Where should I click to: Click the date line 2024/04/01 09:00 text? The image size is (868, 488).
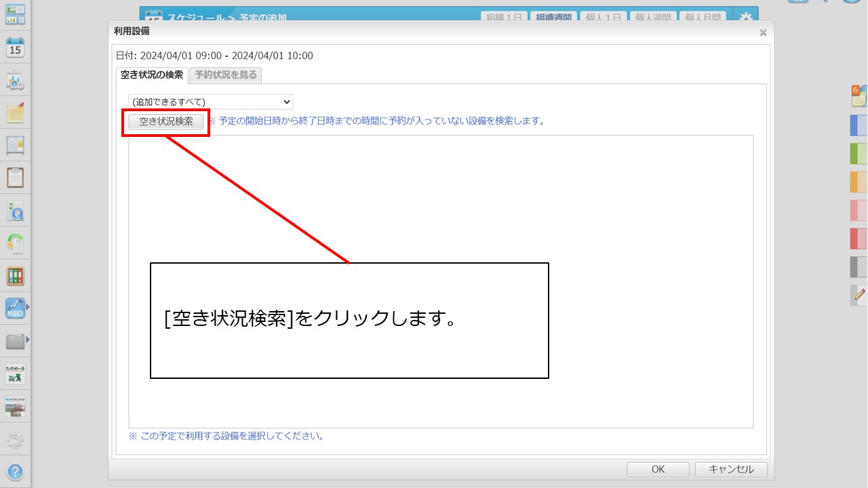click(214, 56)
